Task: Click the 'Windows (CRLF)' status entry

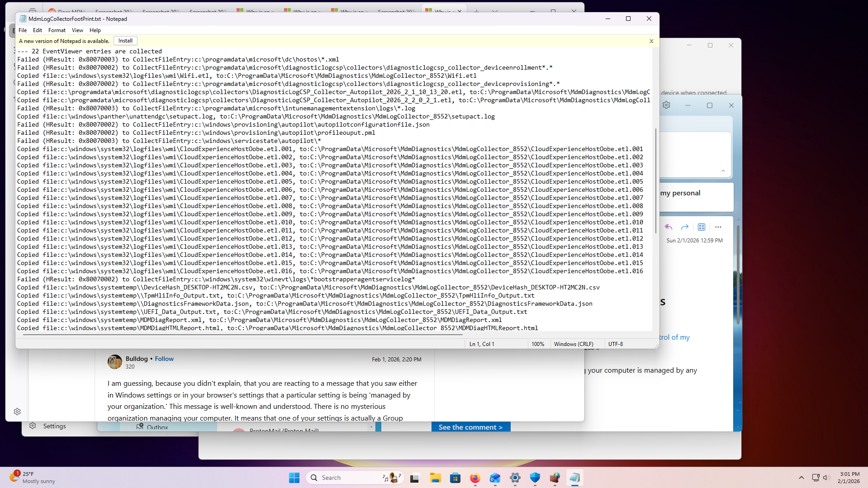Action: click(x=574, y=344)
